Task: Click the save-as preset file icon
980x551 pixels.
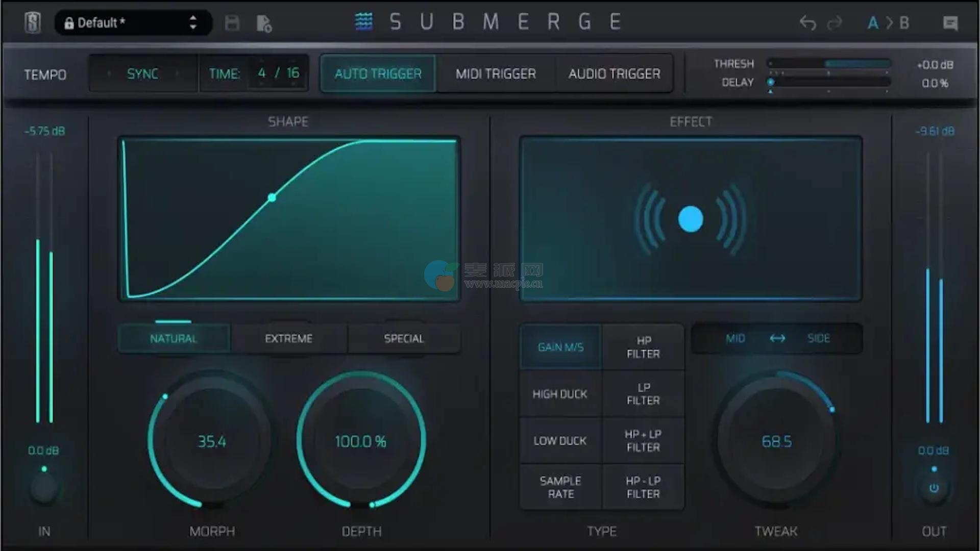Action: [264, 23]
